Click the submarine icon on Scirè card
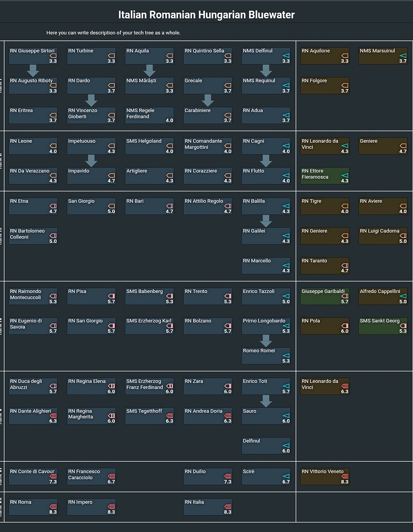413x532 pixels. 286,476
